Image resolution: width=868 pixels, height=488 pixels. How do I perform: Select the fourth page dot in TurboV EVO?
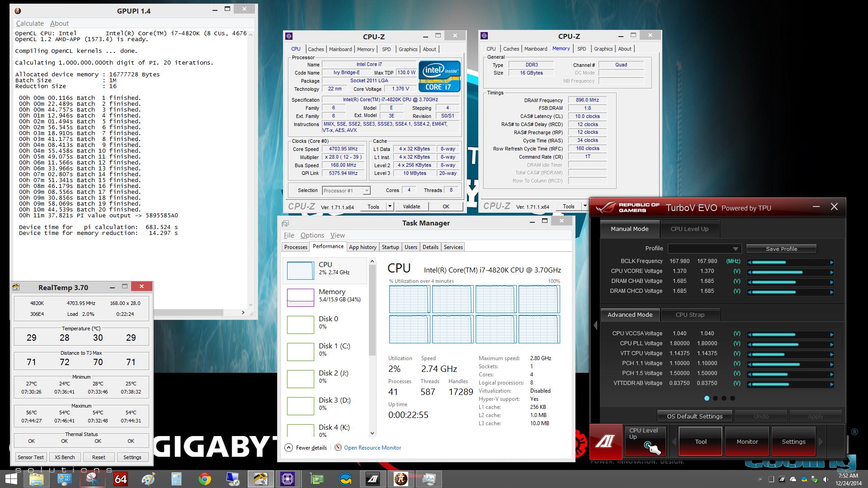732,398
